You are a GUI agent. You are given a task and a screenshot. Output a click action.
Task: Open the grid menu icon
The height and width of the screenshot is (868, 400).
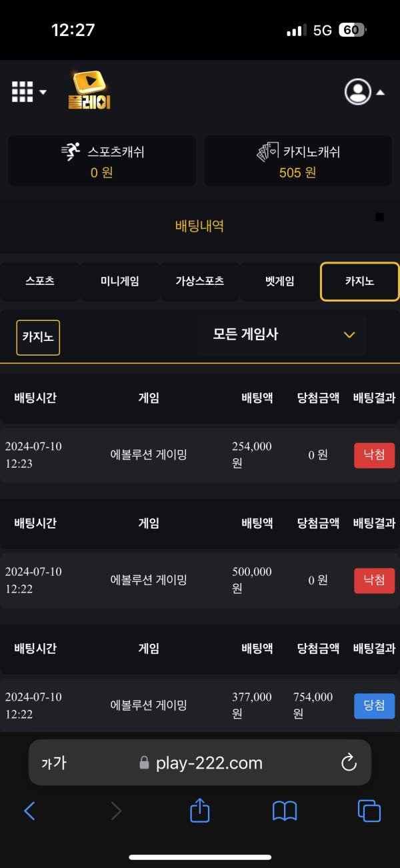[x=23, y=91]
